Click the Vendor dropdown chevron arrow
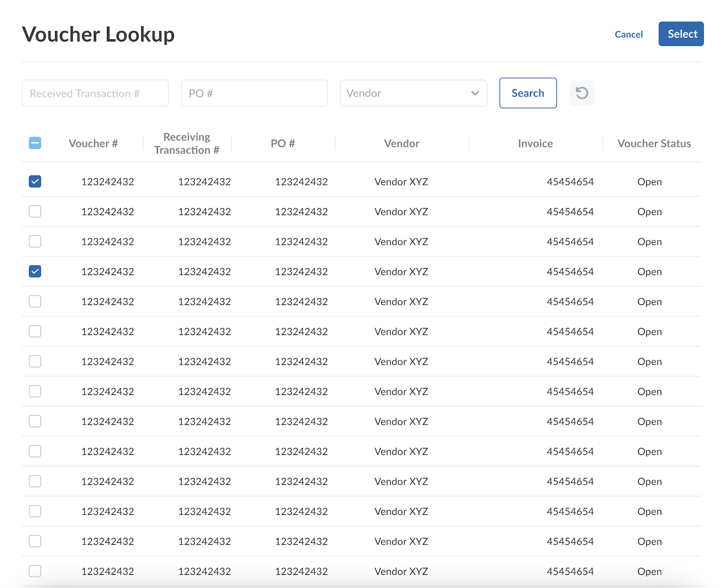Image resolution: width=722 pixels, height=588 pixels. coord(475,93)
